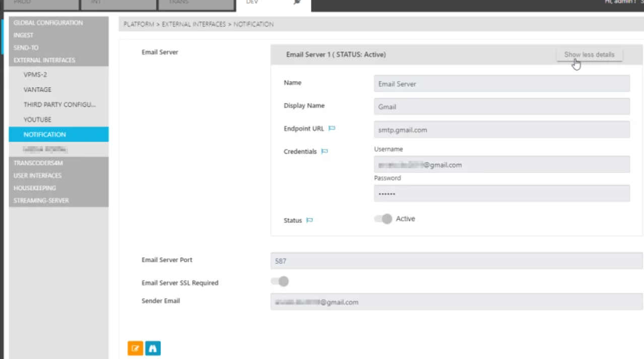Image resolution: width=644 pixels, height=359 pixels.
Task: Switch to the INT environment tab
Action: tap(118, 3)
